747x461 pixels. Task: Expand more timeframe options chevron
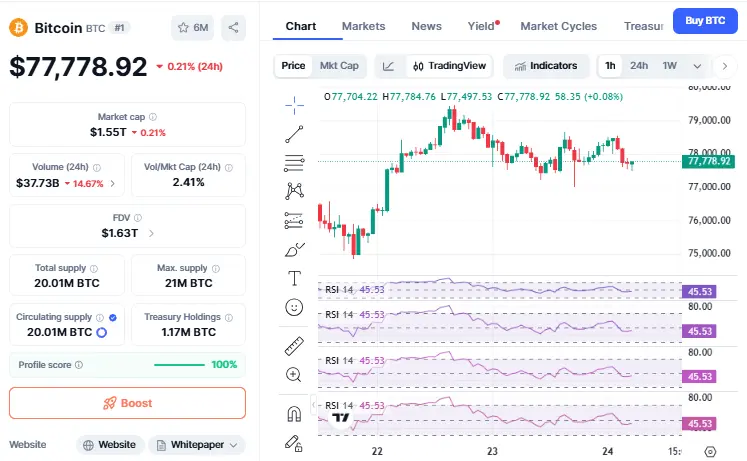697,66
